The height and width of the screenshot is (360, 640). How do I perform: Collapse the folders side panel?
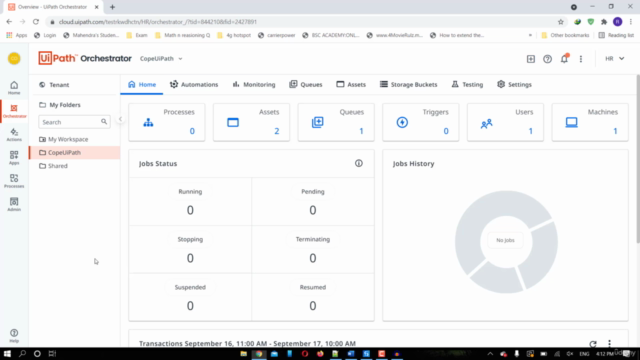coord(120,119)
